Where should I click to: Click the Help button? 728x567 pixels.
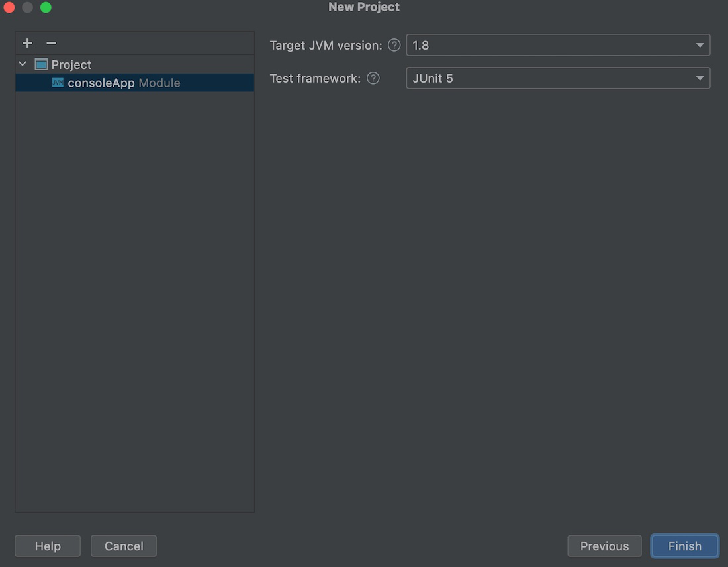(x=48, y=546)
